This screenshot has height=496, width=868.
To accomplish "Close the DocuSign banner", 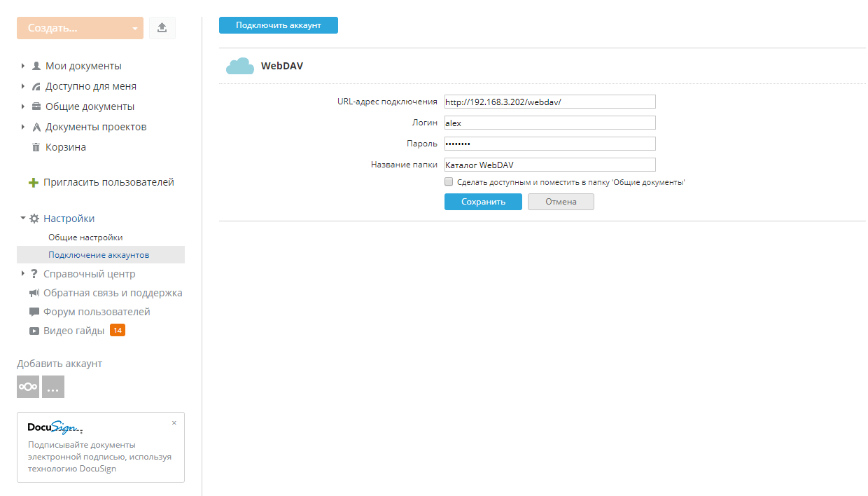I will pyautogui.click(x=174, y=423).
